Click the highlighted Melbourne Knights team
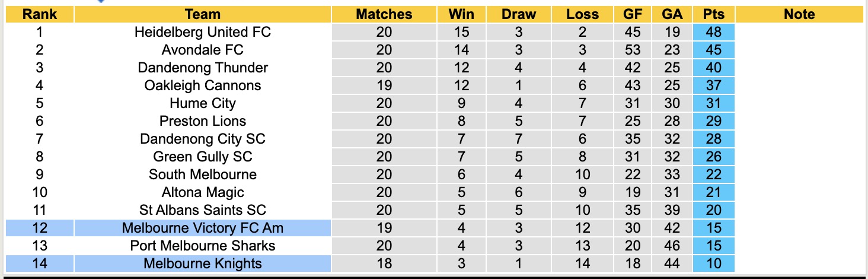Screen dimensions: 868x279 [x=202, y=264]
